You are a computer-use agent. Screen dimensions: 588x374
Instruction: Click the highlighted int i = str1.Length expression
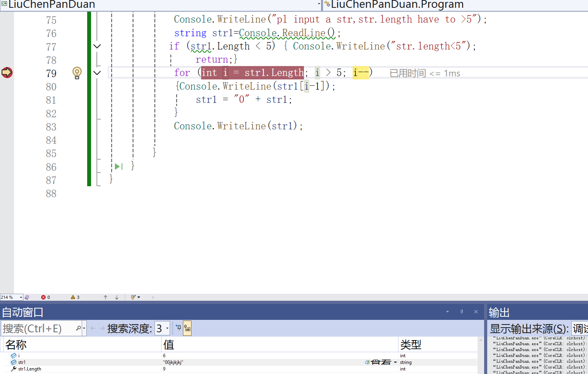(x=253, y=73)
